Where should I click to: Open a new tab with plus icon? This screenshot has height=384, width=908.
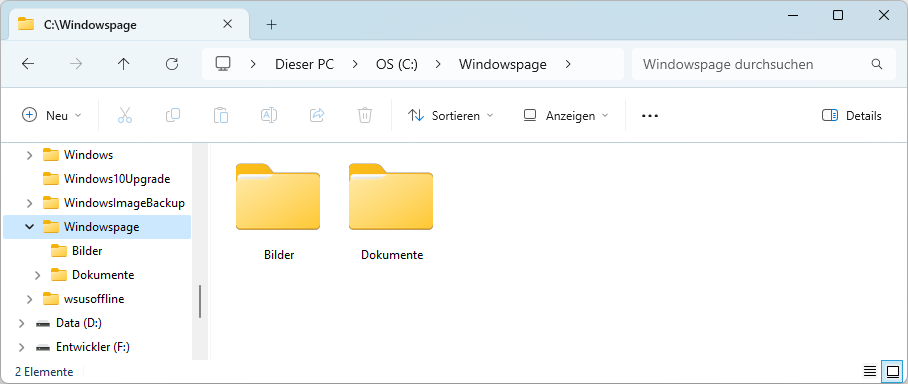272,24
